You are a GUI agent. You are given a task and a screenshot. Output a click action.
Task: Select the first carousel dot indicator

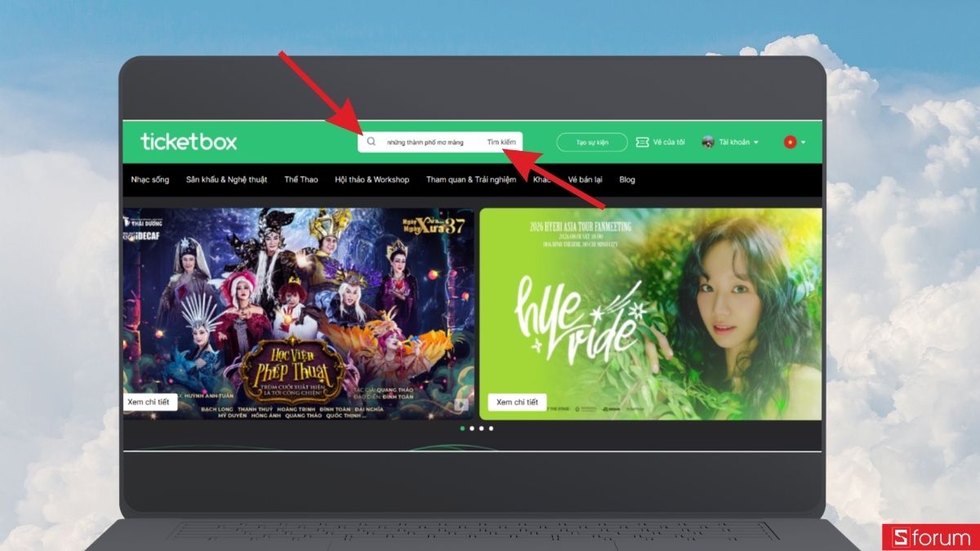tap(462, 428)
